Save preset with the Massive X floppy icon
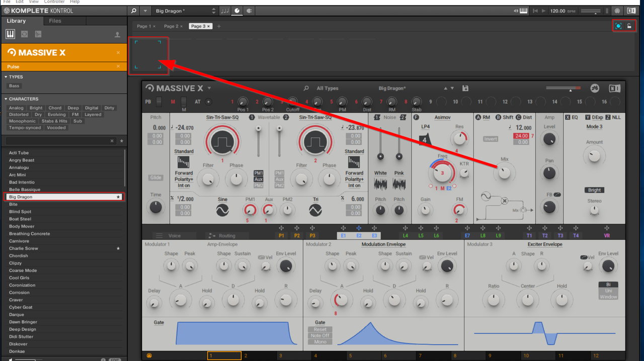Screen dimensions: 644x361 click(x=465, y=88)
